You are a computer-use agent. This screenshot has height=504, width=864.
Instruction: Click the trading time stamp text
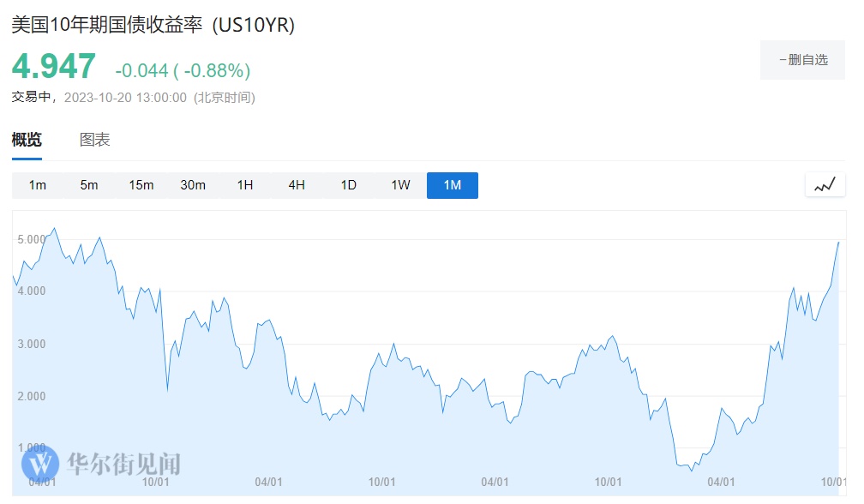(x=133, y=98)
